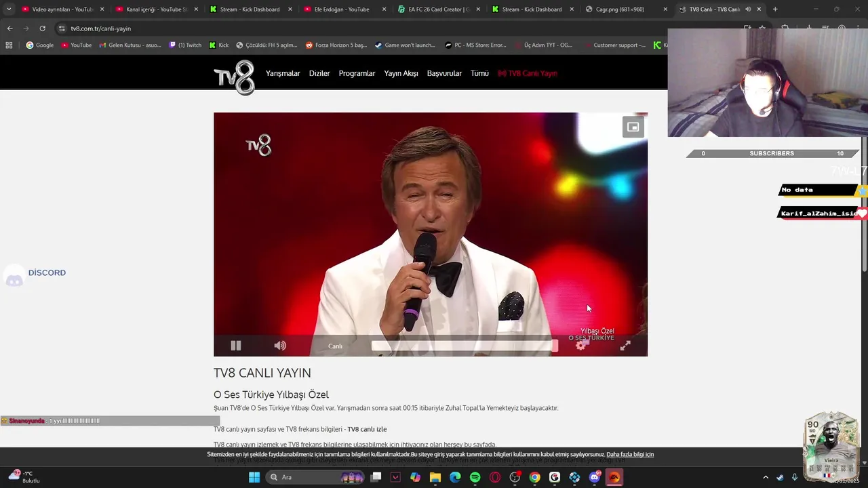Open the Forza Horizon 5 Reddit bookmark
The image size is (868, 488).
[336, 45]
